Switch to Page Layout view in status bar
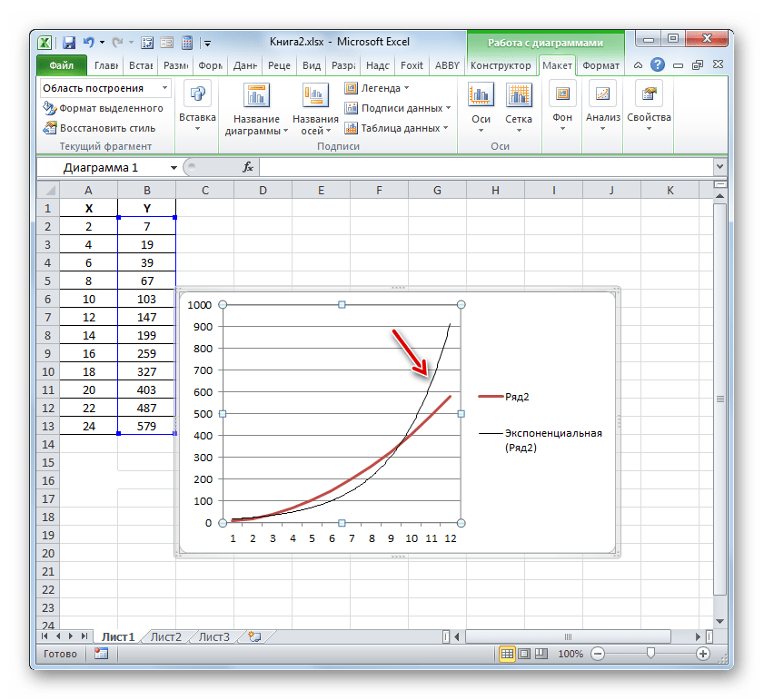The image size is (764, 700). [524, 654]
